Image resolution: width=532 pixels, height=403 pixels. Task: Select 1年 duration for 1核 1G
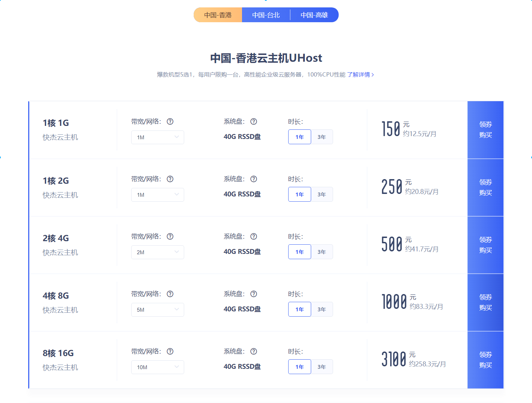tap(300, 137)
